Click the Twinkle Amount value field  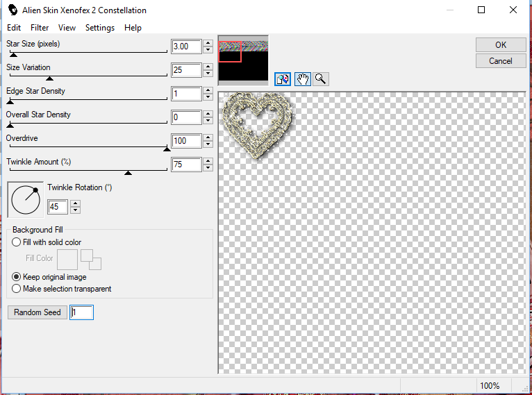(186, 165)
